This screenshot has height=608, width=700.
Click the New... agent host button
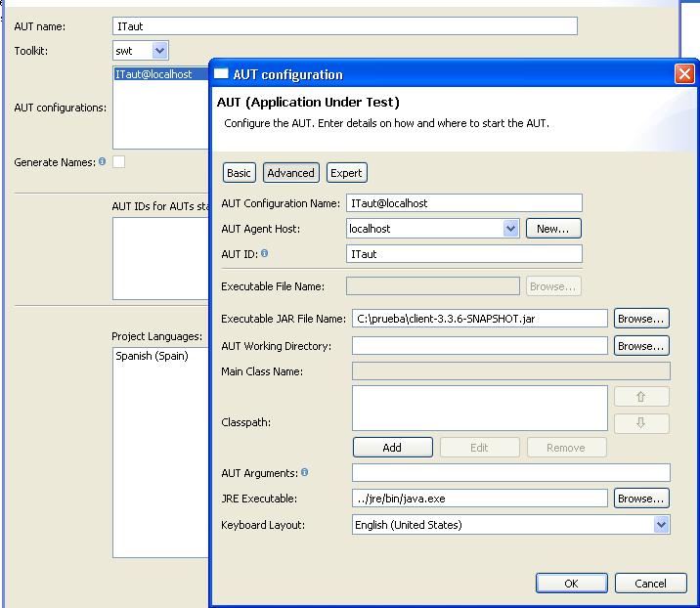pyautogui.click(x=553, y=229)
